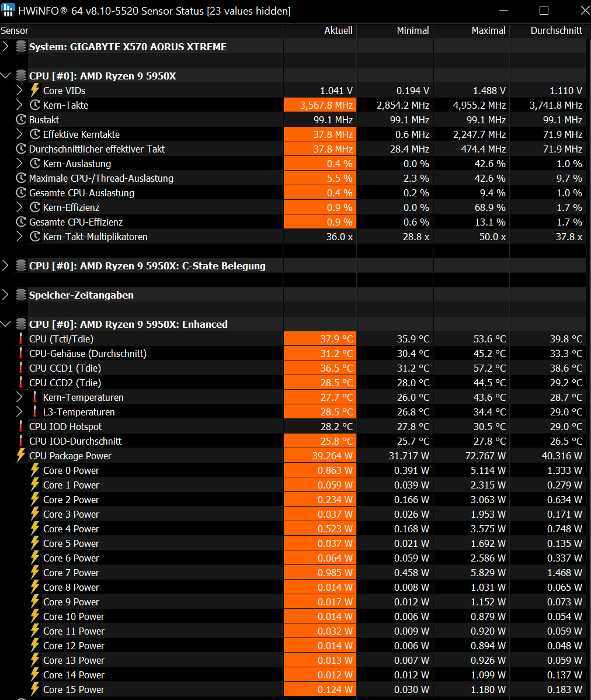Expand the Kern-Temperaturen row
Viewport: 591px width, 700px height.
(x=19, y=397)
